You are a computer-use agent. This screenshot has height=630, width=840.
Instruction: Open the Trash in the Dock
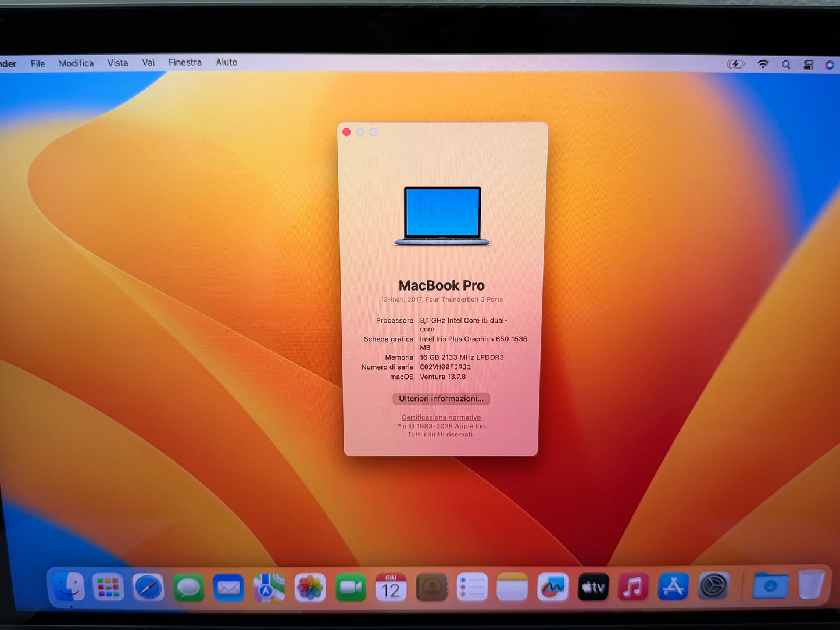coord(811,584)
